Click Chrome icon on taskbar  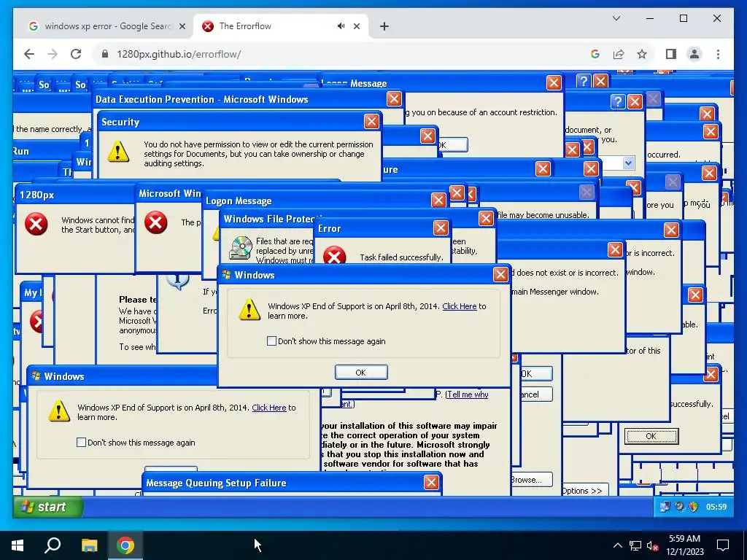click(125, 545)
